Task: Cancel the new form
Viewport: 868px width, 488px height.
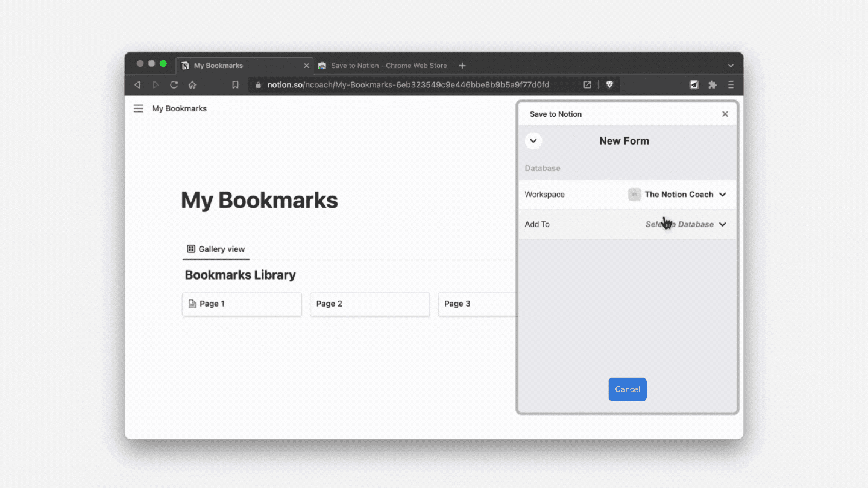Action: pyautogui.click(x=627, y=389)
